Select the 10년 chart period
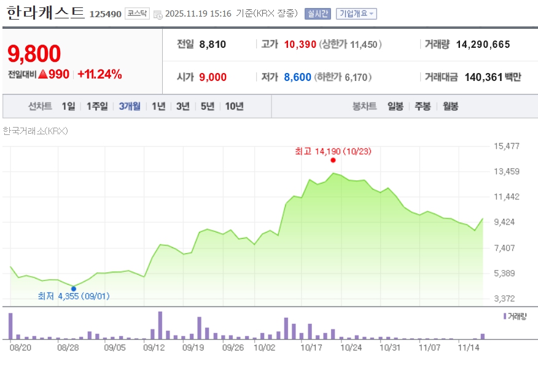This screenshot has height=392, width=538. pos(234,106)
